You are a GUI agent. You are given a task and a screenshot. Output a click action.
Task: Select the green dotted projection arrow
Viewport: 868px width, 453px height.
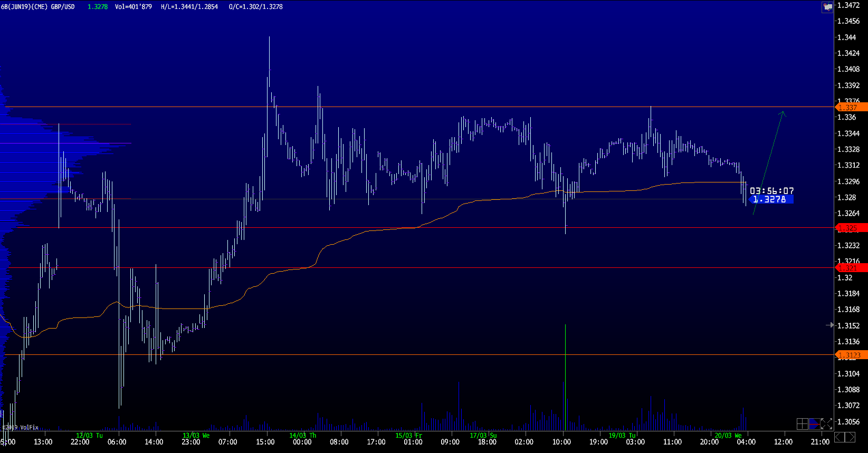click(x=769, y=162)
